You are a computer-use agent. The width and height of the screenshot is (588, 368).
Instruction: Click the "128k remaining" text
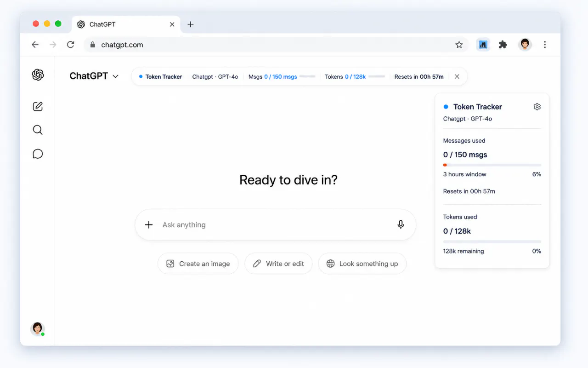[464, 251]
